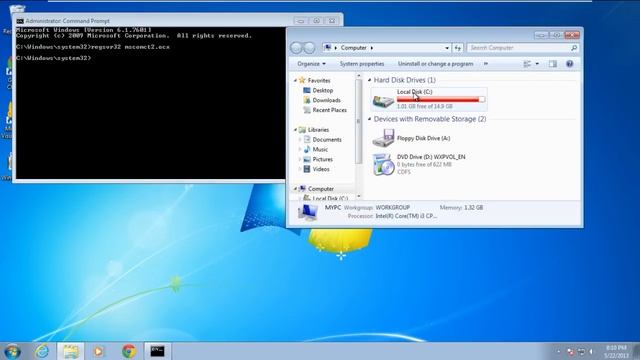Click Local Disk (C:) capacity bar

coord(441,99)
